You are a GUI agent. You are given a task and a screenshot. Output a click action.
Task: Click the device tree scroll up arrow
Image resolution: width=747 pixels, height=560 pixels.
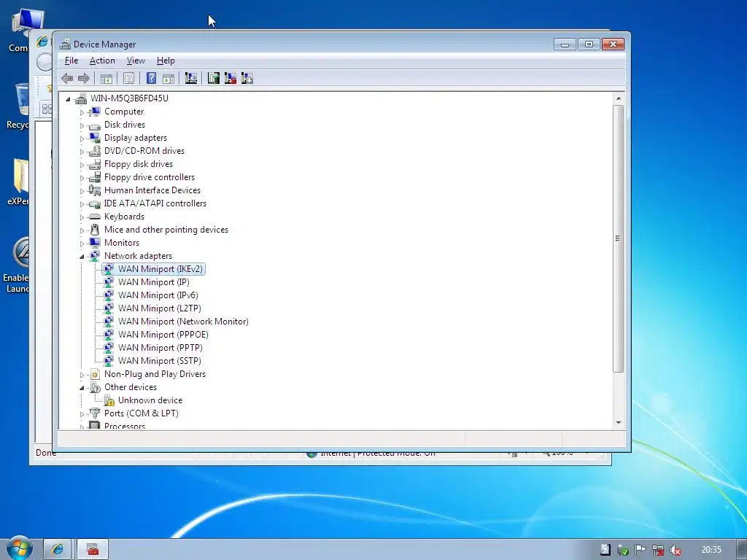tap(619, 98)
